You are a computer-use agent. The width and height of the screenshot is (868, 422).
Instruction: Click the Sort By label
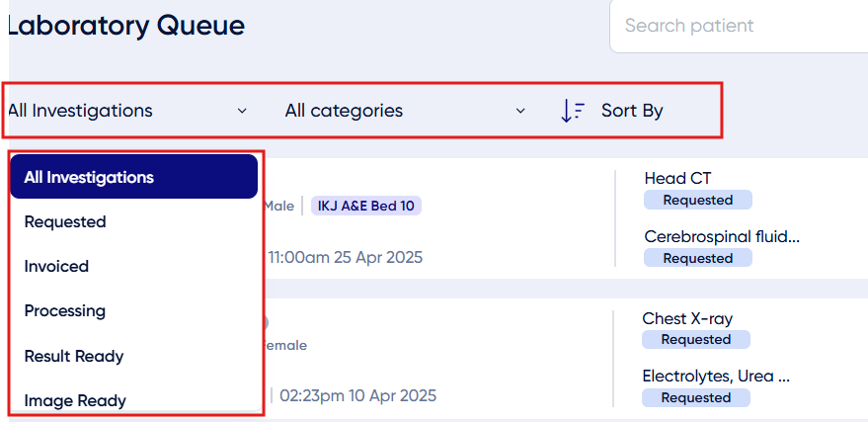pyautogui.click(x=632, y=111)
